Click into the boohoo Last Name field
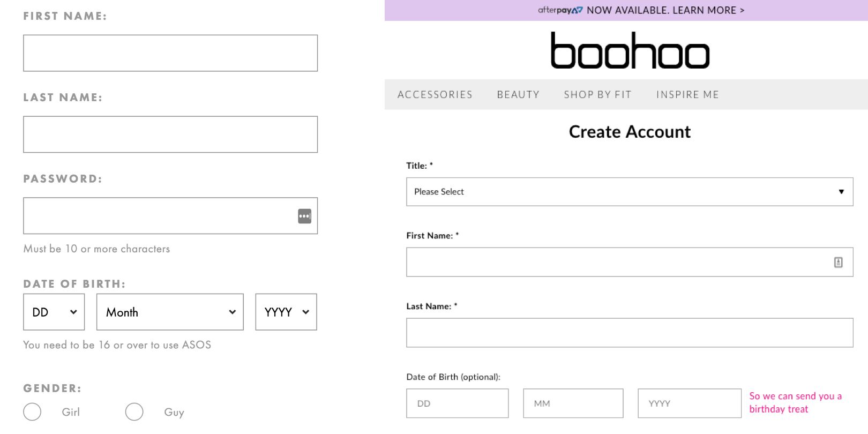The width and height of the screenshot is (868, 434). [630, 333]
